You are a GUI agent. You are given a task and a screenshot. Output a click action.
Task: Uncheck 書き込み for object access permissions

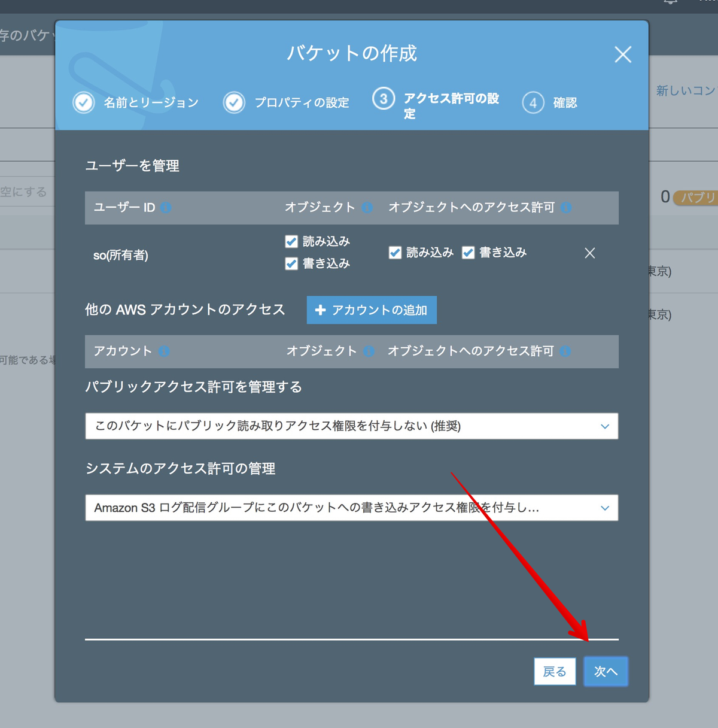click(468, 252)
